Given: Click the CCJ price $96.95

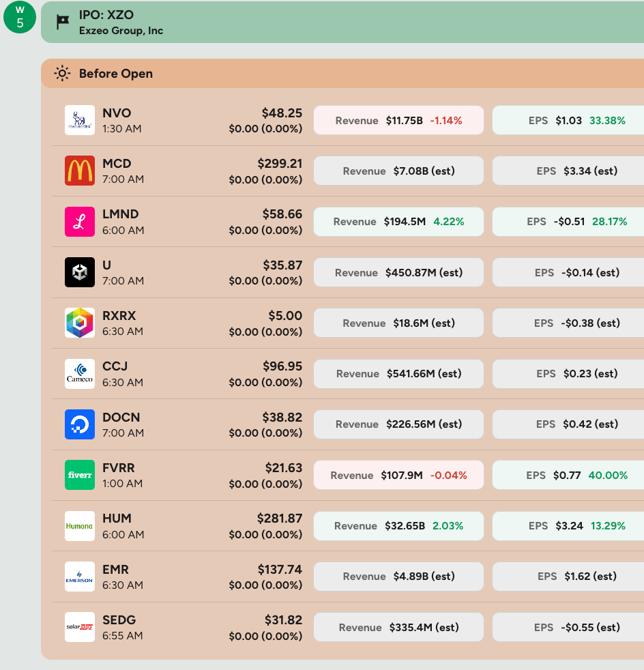Looking at the screenshot, I should (282, 366).
